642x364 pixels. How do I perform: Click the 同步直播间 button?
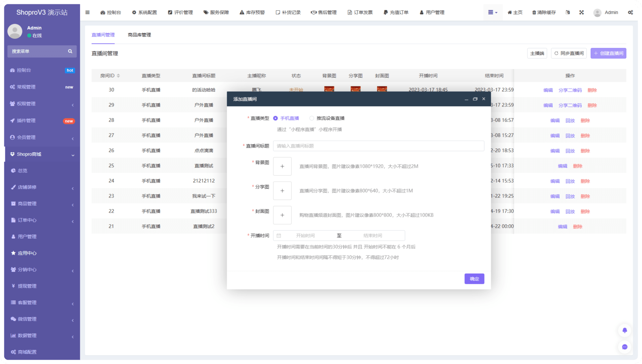[x=568, y=53]
